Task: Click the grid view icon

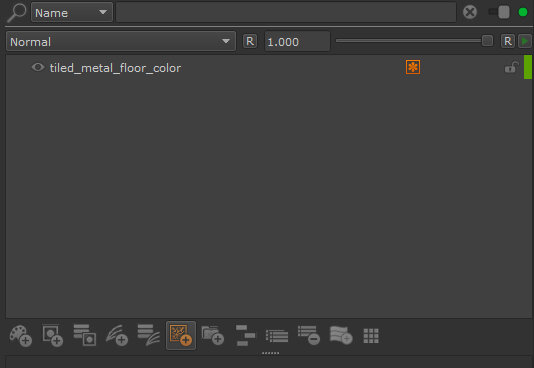Action: tap(371, 336)
